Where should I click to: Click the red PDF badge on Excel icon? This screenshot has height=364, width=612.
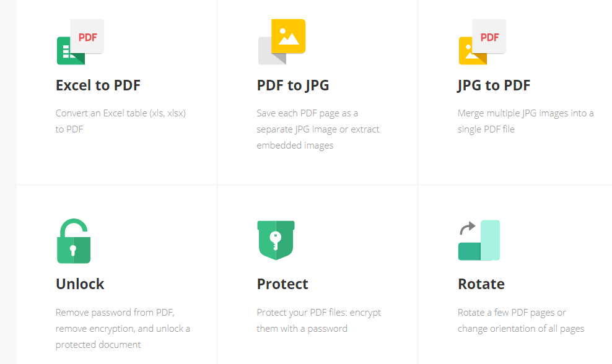click(x=87, y=37)
